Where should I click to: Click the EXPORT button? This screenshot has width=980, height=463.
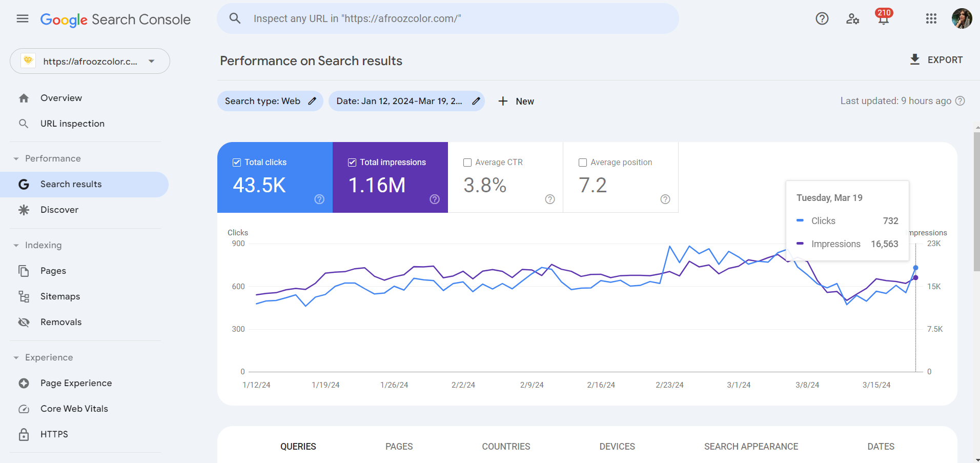point(936,59)
